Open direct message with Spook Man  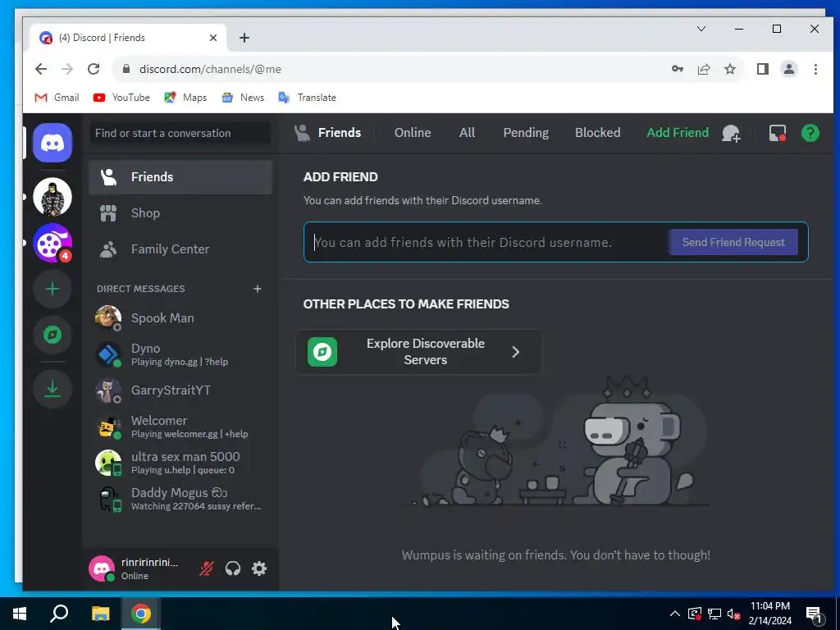180,318
